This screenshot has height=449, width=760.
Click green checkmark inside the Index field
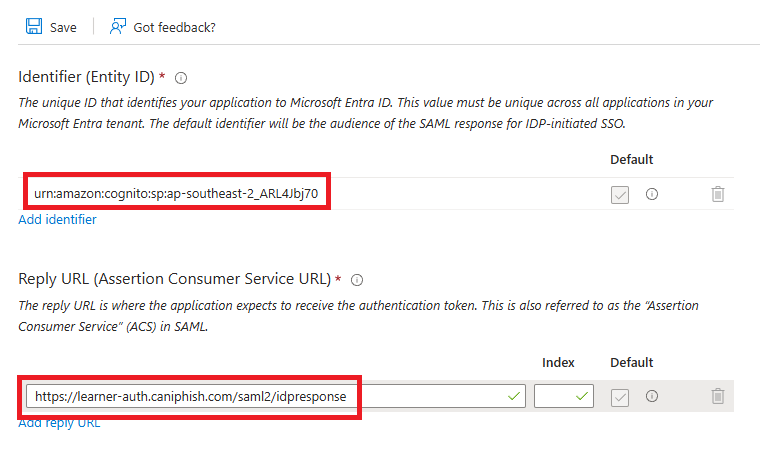pos(580,396)
